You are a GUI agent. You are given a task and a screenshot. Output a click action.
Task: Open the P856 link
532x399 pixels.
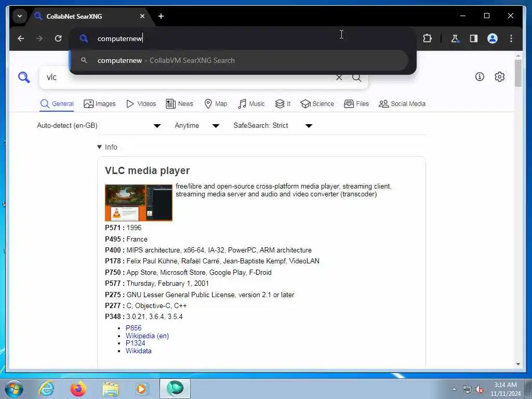tap(134, 328)
